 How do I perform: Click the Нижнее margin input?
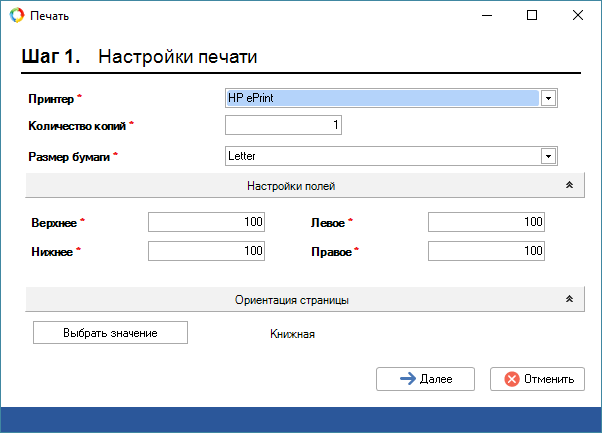pos(206,250)
